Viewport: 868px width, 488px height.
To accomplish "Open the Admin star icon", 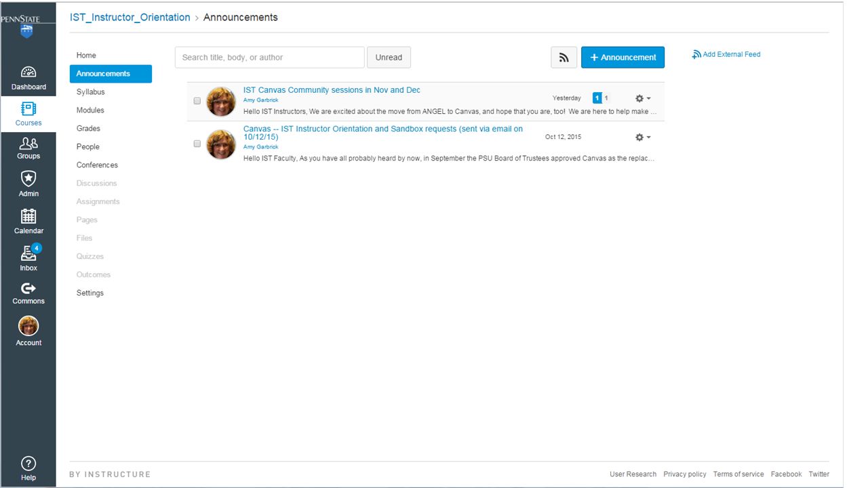I will coord(28,178).
